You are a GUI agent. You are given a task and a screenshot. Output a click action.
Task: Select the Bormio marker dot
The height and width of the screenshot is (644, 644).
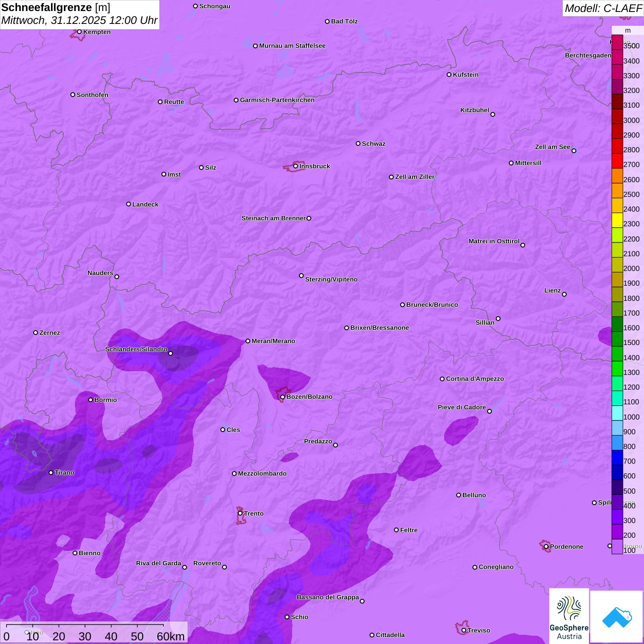91,400
